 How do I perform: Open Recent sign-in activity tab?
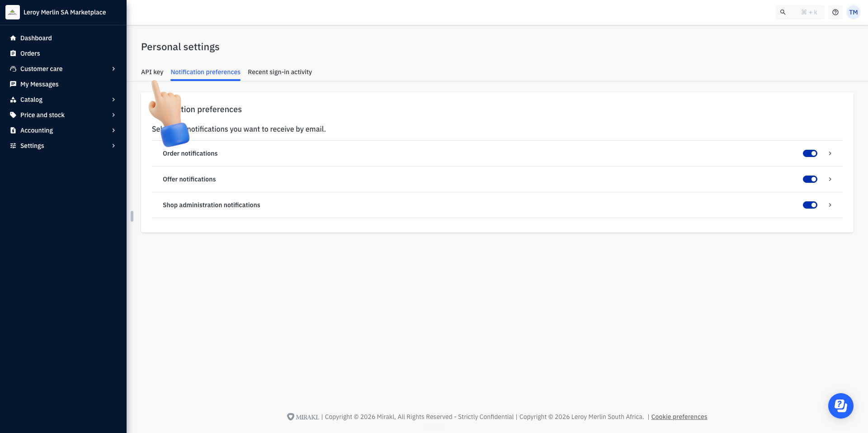pos(280,72)
